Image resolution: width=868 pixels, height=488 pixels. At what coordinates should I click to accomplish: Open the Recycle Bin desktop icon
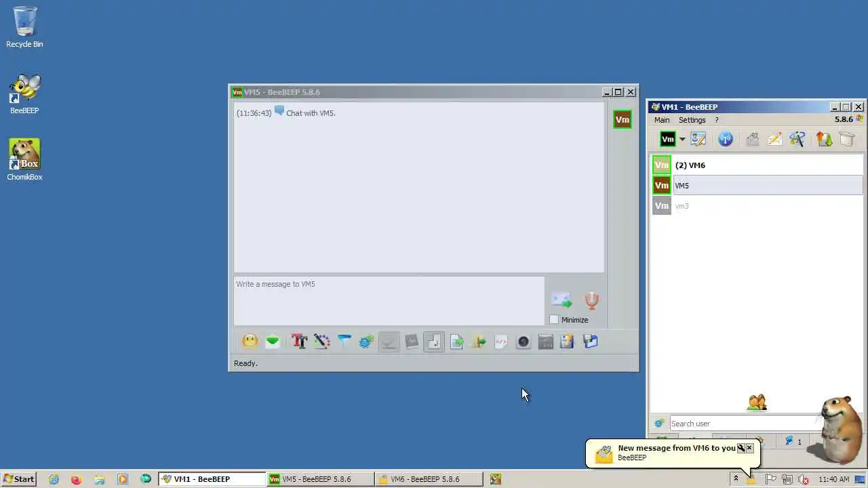24,27
